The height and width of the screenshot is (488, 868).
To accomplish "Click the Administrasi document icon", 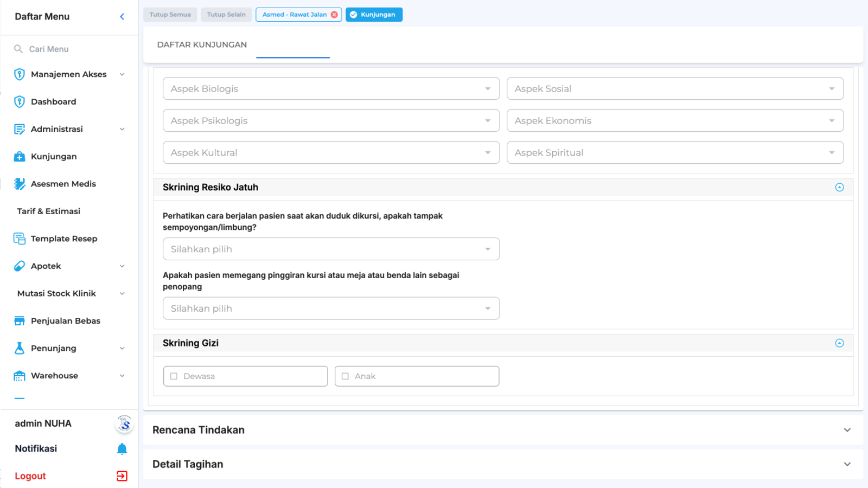I will click(20, 129).
